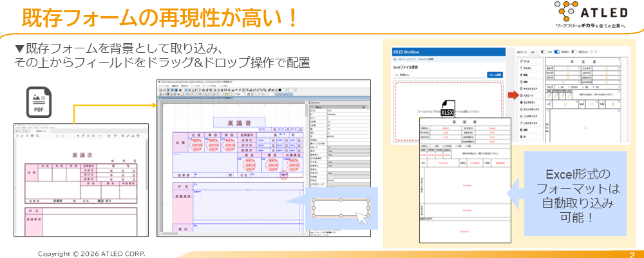Click the home icon in ATLED Workflow breadcrumb
The width and height of the screenshot is (644, 258).
[395, 59]
